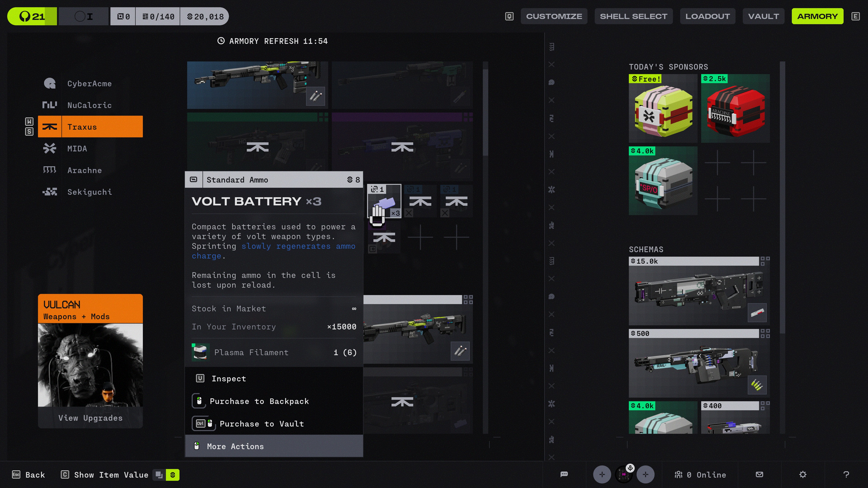Open the mail inbox icon

[759, 474]
